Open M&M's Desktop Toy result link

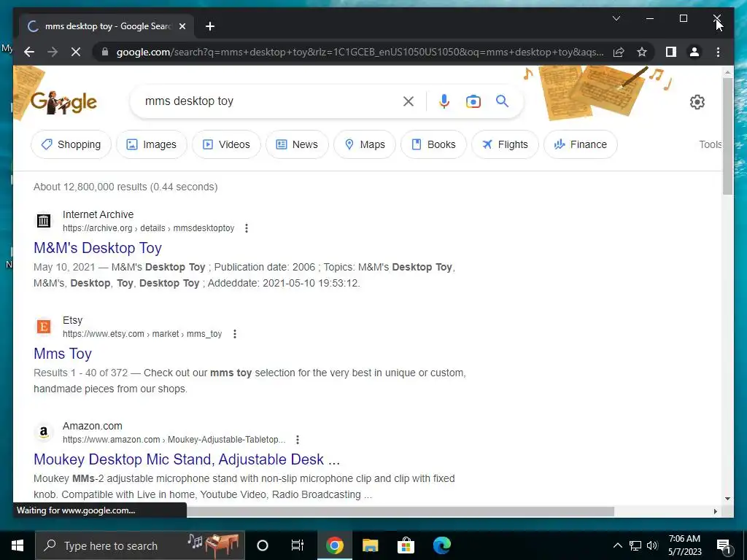(98, 248)
